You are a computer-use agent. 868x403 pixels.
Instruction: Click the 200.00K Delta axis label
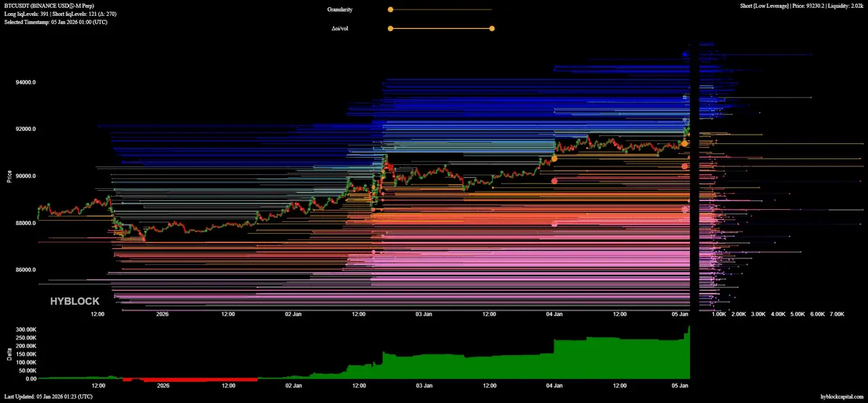pyautogui.click(x=25, y=346)
